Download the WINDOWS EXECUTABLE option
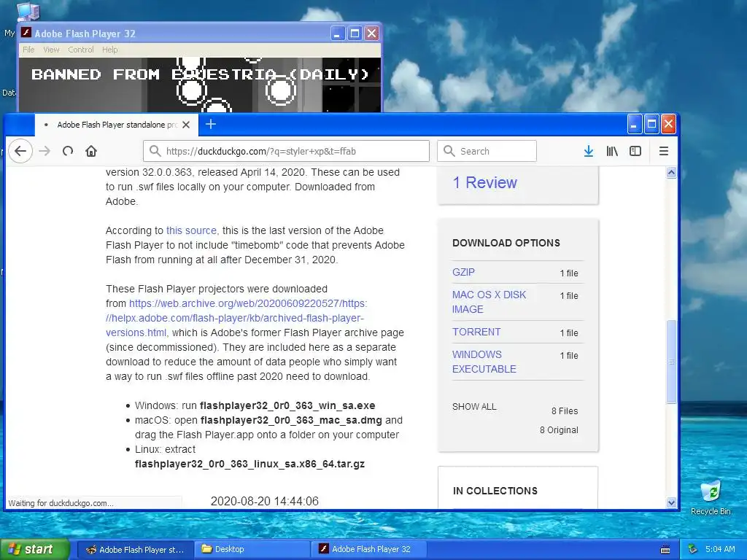Screen dimensions: 747x560 pos(484,362)
